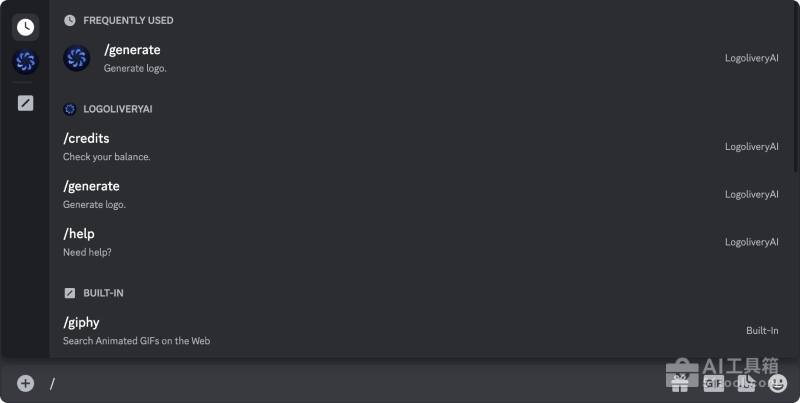Click the plus attachment button in message bar
The height and width of the screenshot is (403, 800).
(x=26, y=383)
